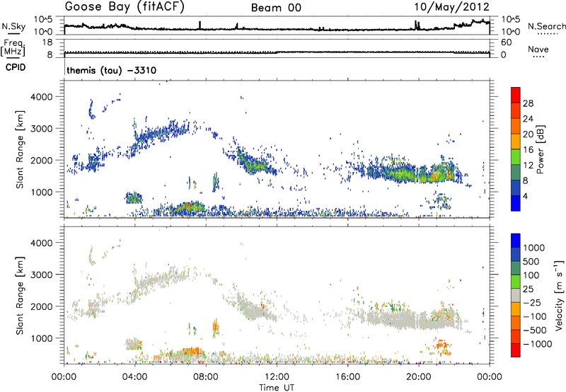Click the blue bottom of the power color bar
This screenshot has width=566, height=392.
coord(516,203)
